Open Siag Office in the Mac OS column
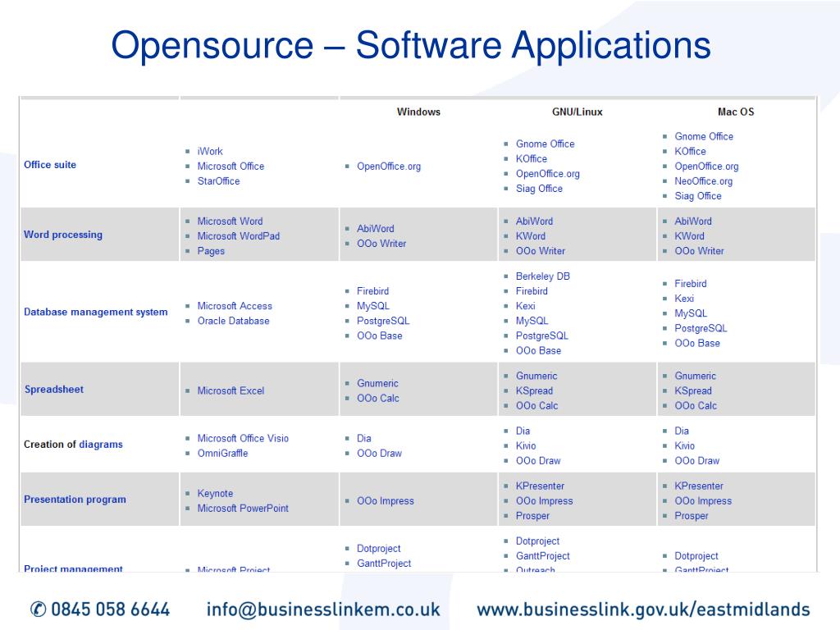 tap(698, 196)
